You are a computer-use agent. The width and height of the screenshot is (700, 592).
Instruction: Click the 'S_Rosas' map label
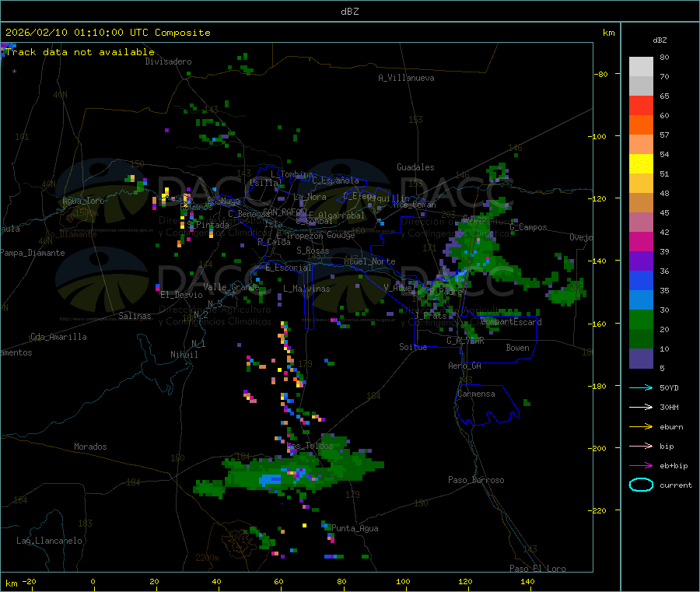click(x=313, y=250)
